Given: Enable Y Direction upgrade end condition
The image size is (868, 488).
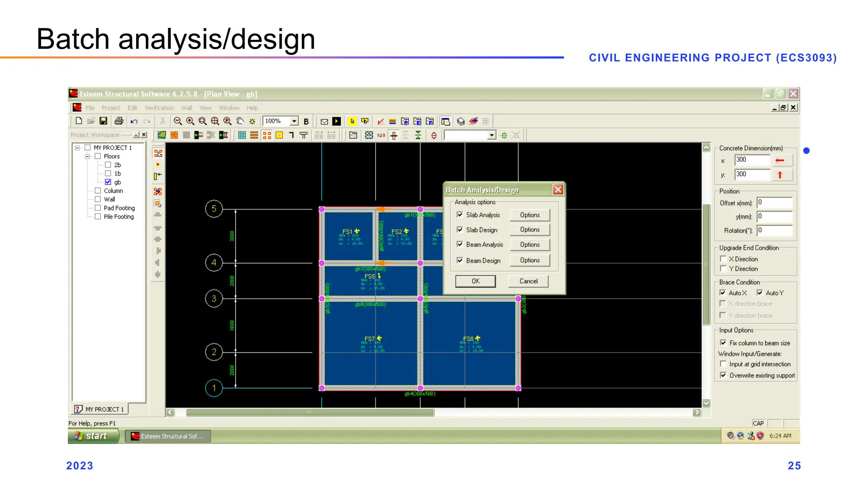Looking at the screenshot, I should coord(723,269).
